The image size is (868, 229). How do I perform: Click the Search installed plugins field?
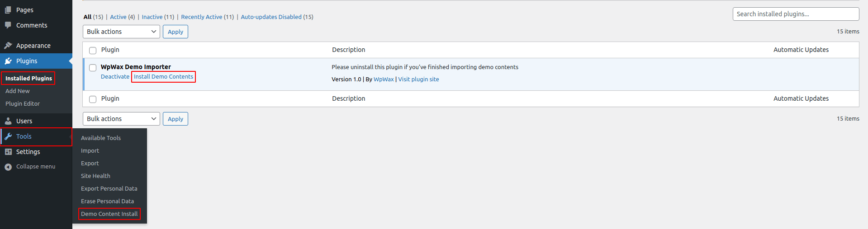(795, 14)
